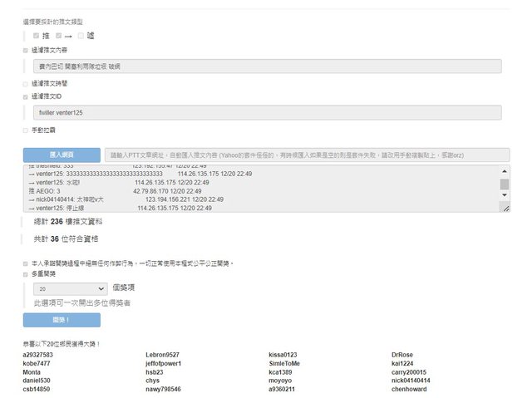Screen dimensions: 532x398
Task: Toggle the 推 comment type checkbox
Action: pyautogui.click(x=36, y=36)
